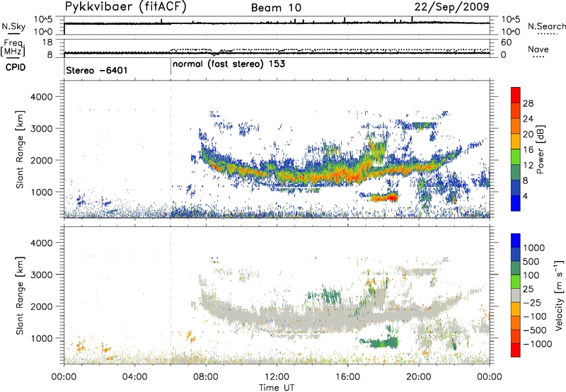Click the 4000 tick in power panel

tap(42, 97)
